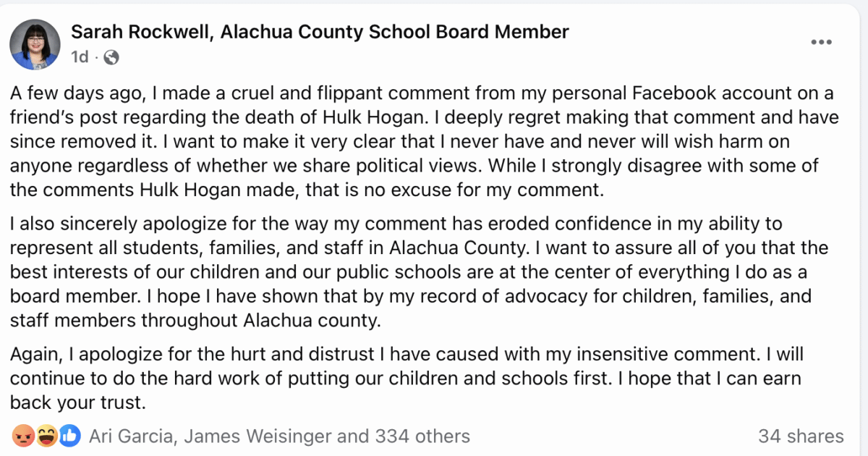
Task: Open the Sarah Rockwell page name link
Action: coord(320,32)
